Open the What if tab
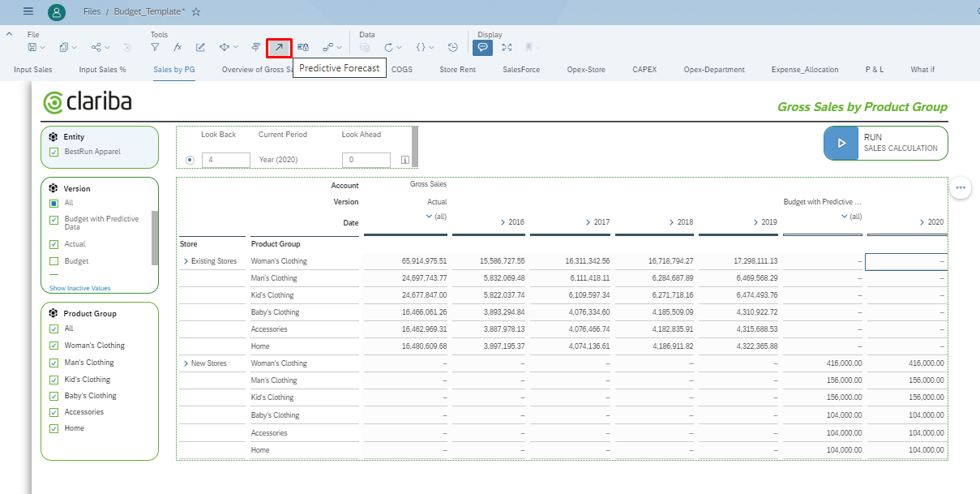This screenshot has width=980, height=494. (922, 70)
